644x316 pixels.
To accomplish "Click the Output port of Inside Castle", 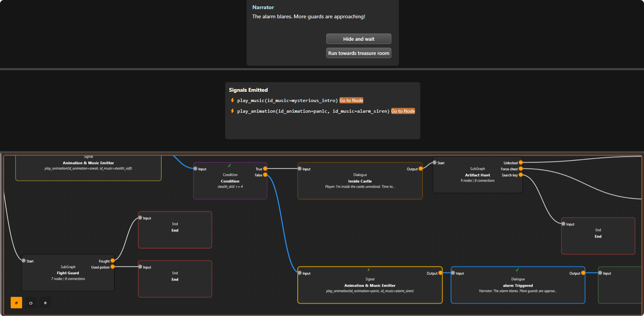I will coord(420,169).
